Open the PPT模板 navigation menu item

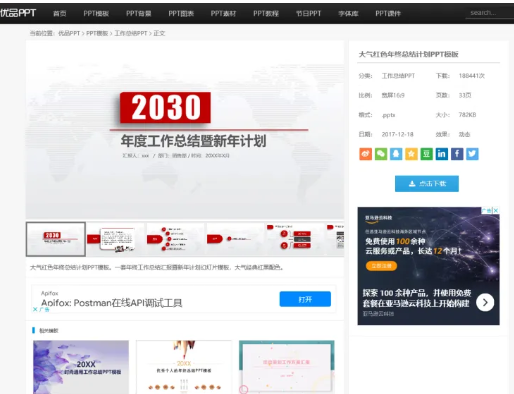pyautogui.click(x=96, y=13)
